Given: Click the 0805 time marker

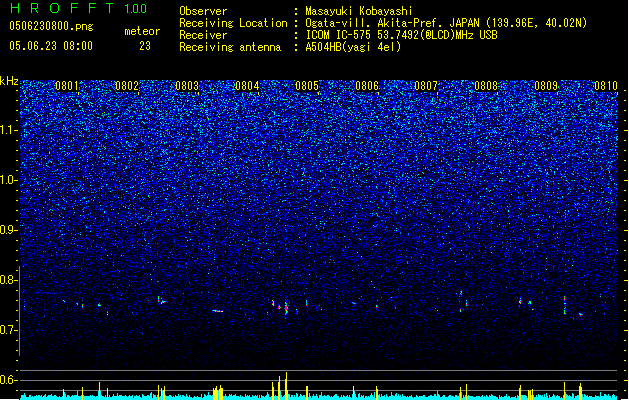Looking at the screenshot, I should pos(307,86).
